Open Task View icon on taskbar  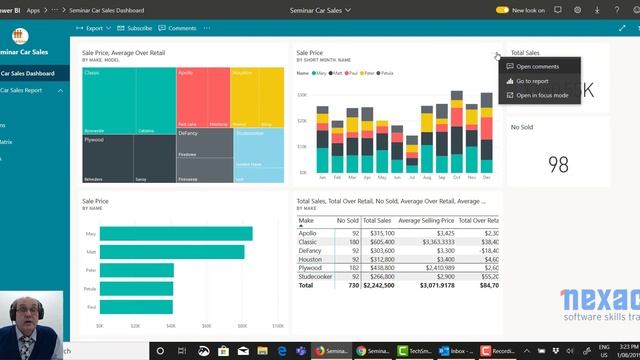tap(182, 351)
